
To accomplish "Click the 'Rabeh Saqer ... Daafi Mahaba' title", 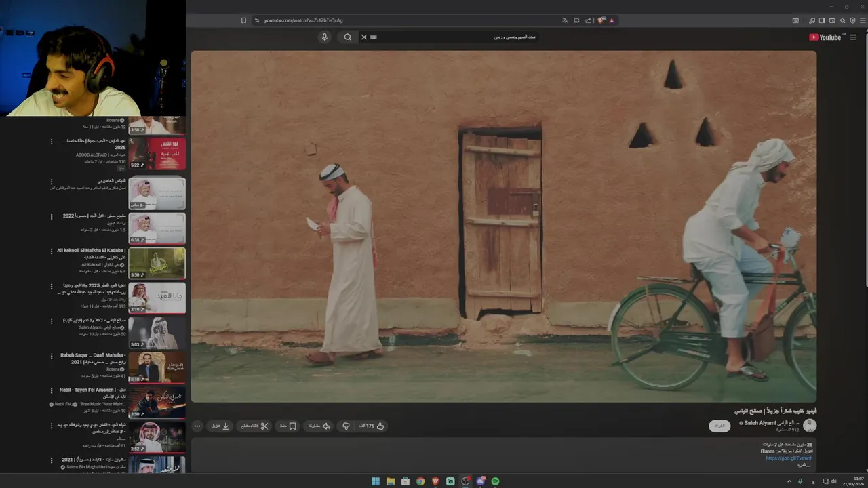I will 93,359.
